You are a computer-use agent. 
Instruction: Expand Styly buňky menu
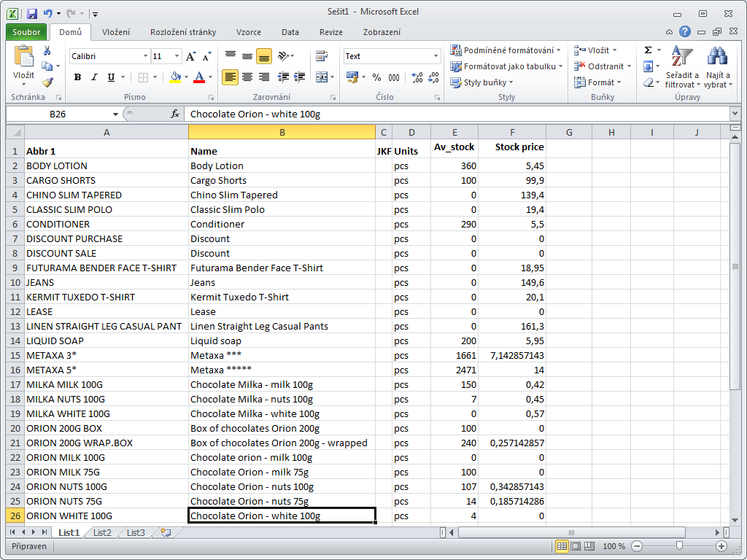point(511,82)
